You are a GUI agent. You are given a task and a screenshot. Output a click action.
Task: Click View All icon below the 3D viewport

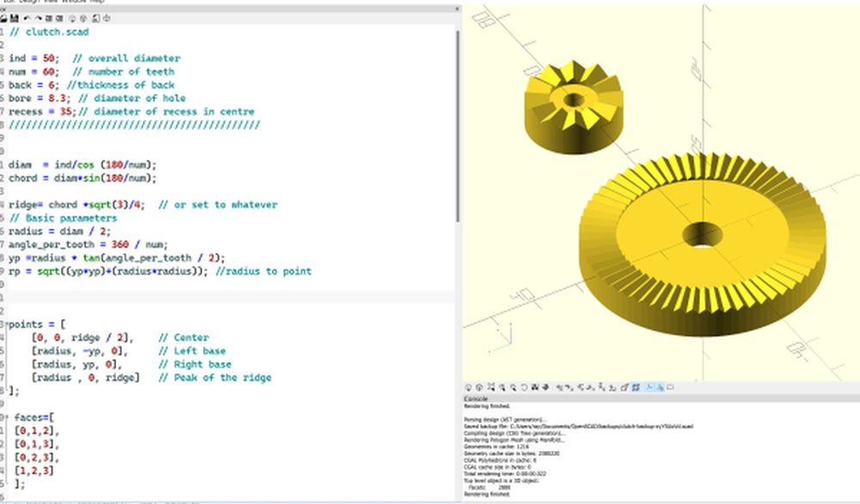tap(490, 388)
